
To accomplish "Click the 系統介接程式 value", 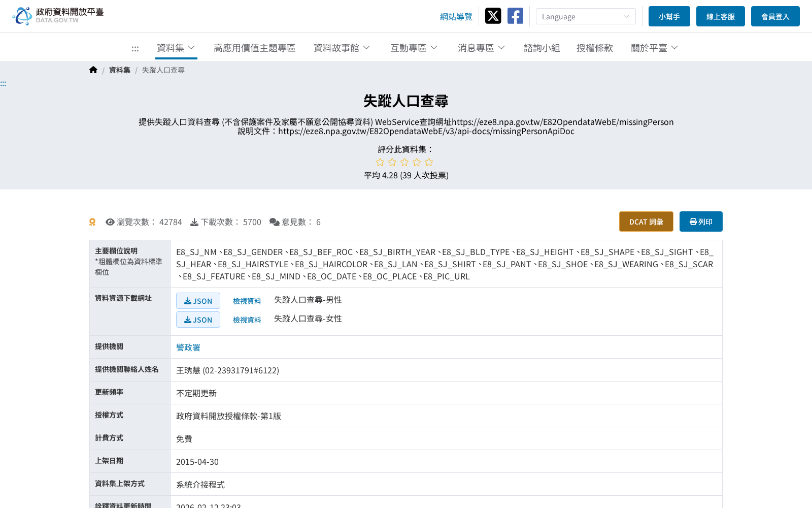I will coord(200,485).
